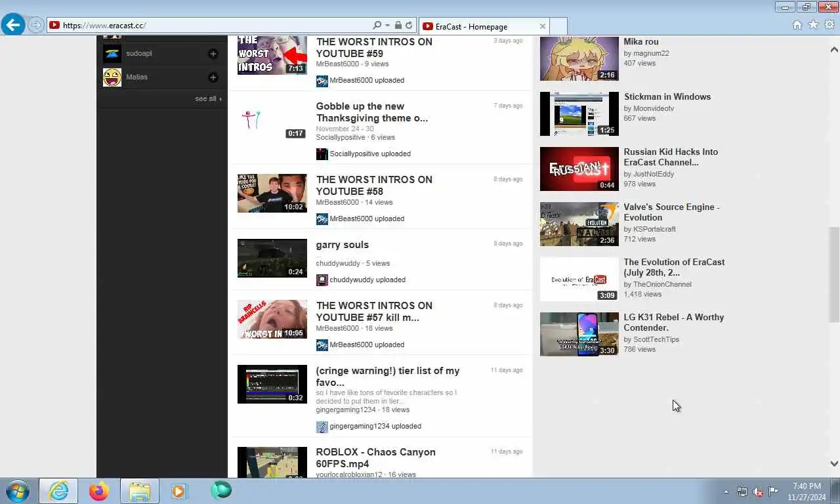Open Valve's Source Engine - Evolution title
The image size is (840, 504).
(x=671, y=212)
